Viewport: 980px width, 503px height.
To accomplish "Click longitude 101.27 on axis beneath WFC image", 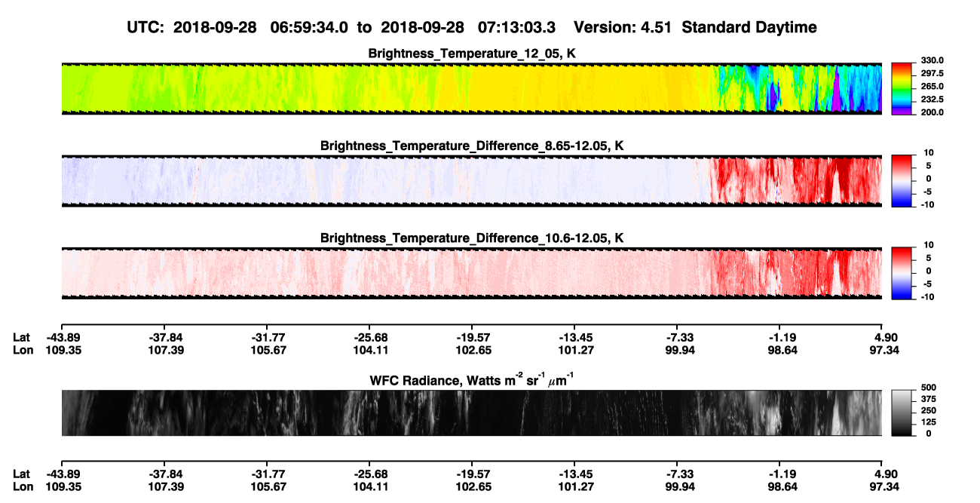I will 574,486.
